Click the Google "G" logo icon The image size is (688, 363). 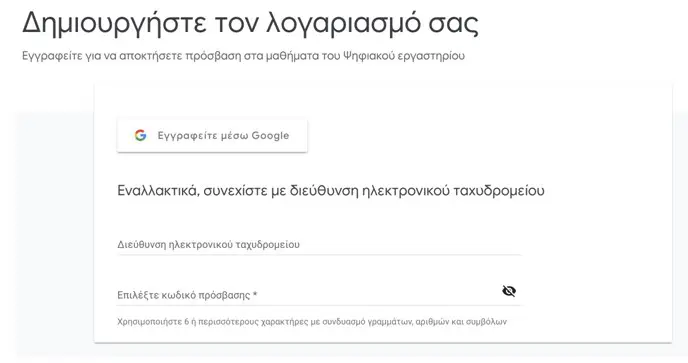click(140, 135)
